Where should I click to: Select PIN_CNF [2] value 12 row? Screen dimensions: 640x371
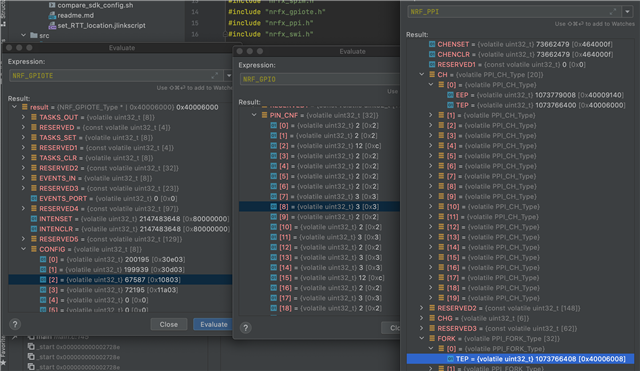click(319, 146)
